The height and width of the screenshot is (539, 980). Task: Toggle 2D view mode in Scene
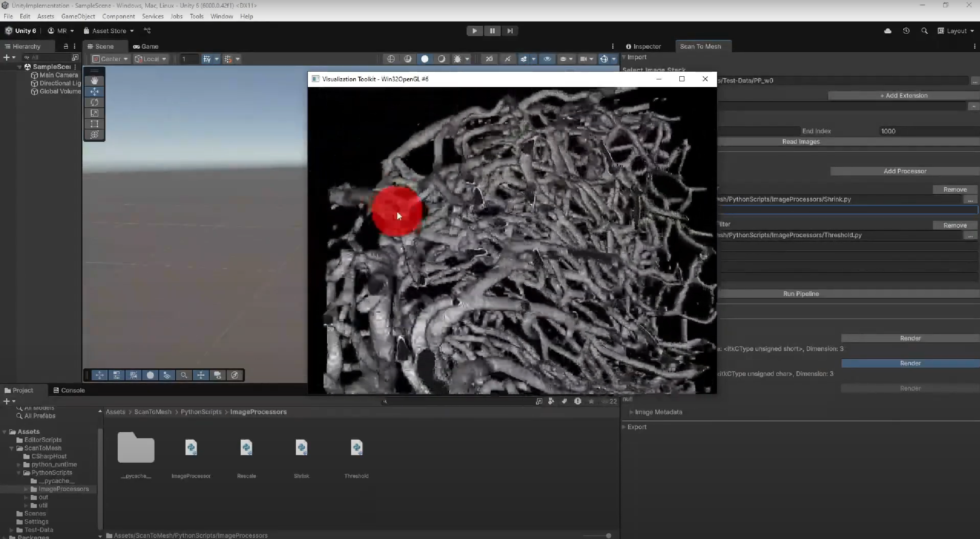pyautogui.click(x=489, y=59)
